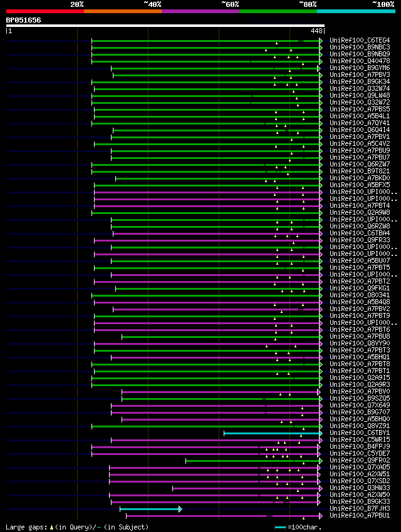401x532 pixels.
Task: Select the UniRef100_Q9FR33 label
Action: click(x=360, y=240)
